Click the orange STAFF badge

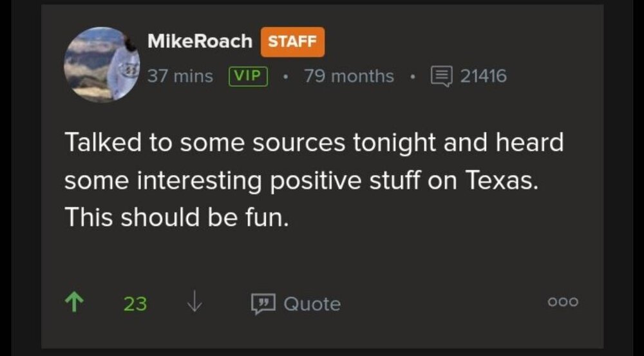click(292, 42)
